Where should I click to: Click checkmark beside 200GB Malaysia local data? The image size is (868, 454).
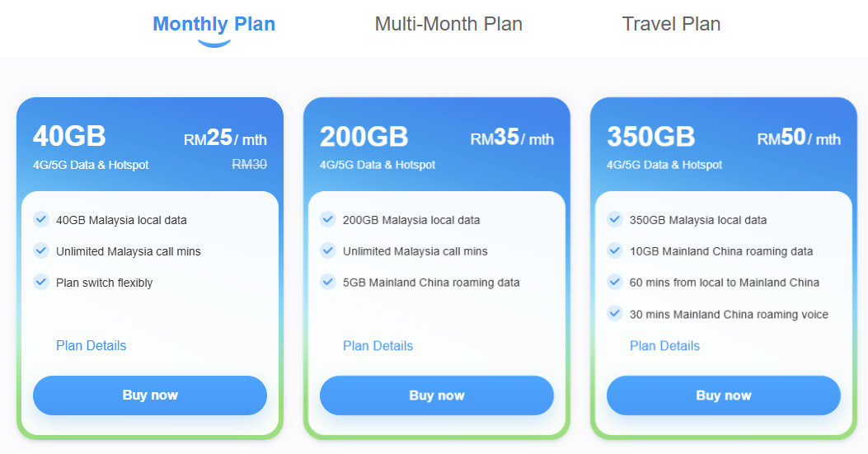point(327,219)
